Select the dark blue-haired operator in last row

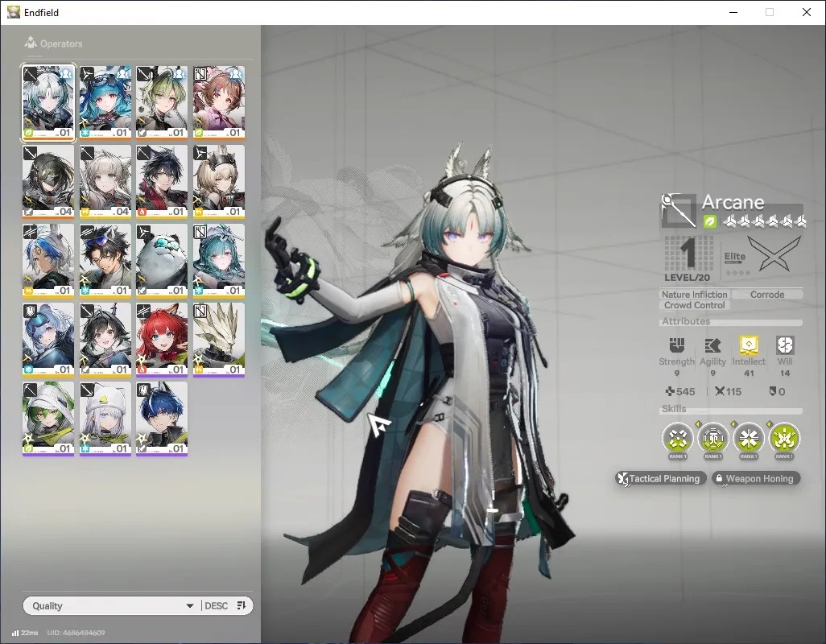click(162, 419)
